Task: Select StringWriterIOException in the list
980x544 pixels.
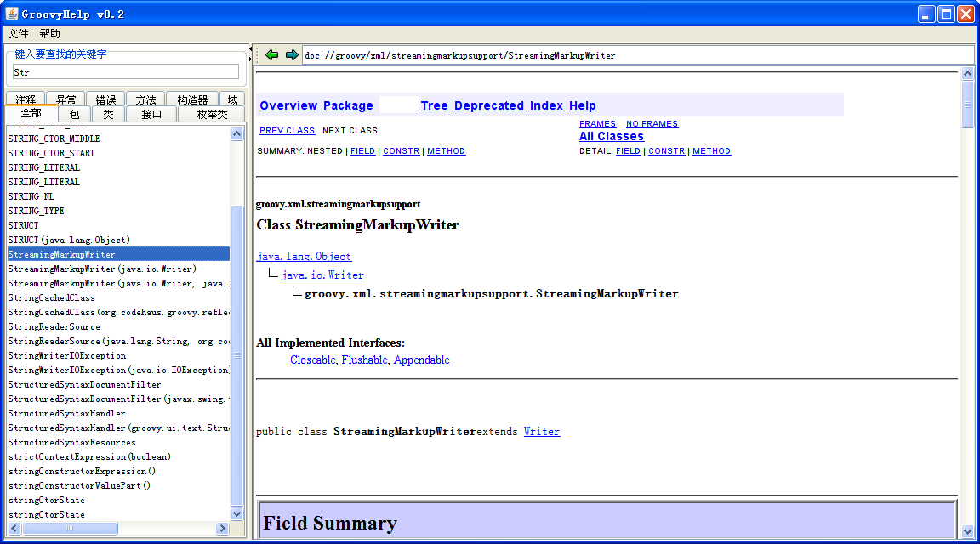Action: [118, 355]
